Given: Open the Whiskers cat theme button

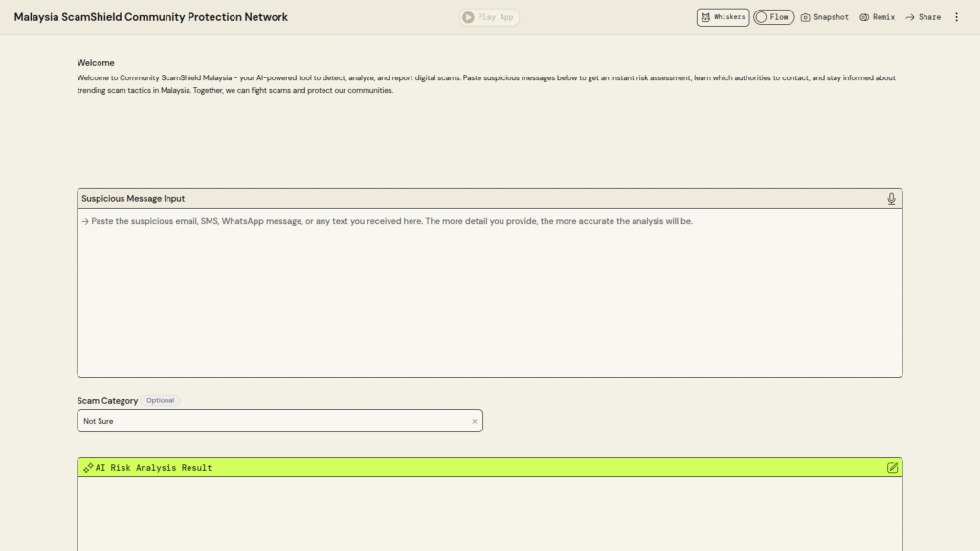Looking at the screenshot, I should click(723, 17).
